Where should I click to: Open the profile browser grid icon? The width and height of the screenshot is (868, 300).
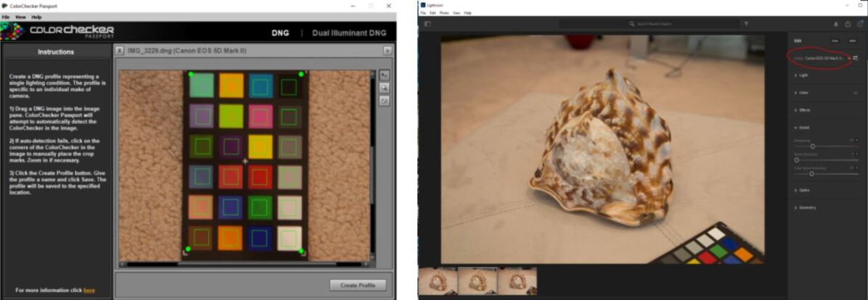856,57
